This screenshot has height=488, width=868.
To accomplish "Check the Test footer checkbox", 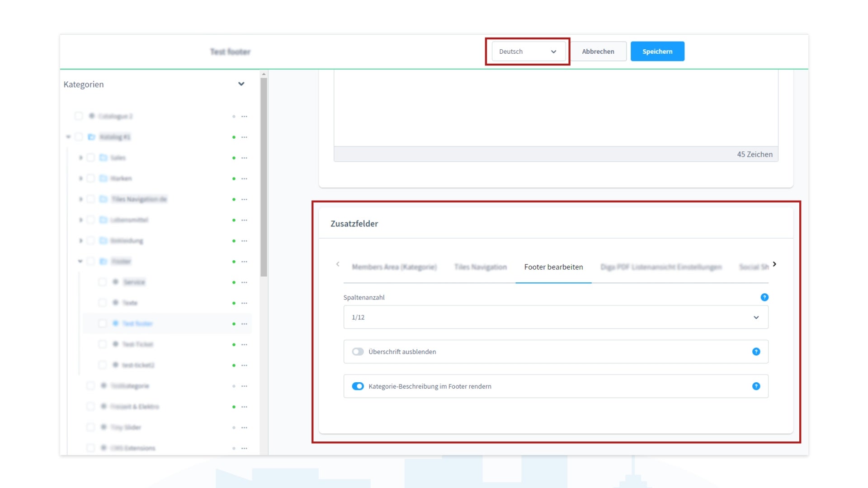I will point(103,324).
